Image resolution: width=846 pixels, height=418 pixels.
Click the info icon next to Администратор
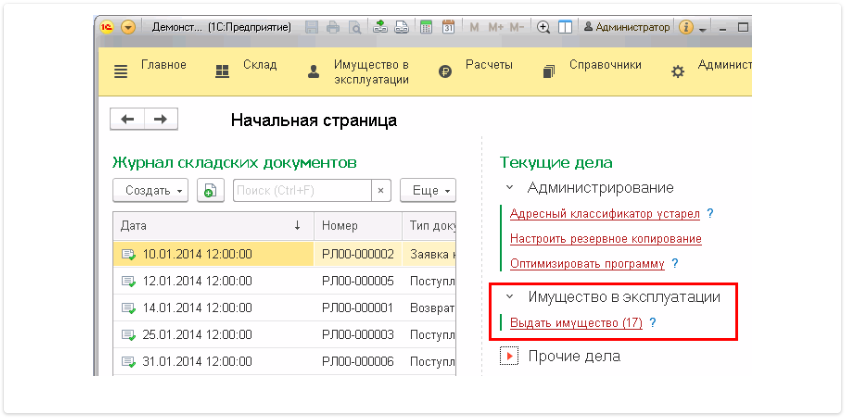686,28
